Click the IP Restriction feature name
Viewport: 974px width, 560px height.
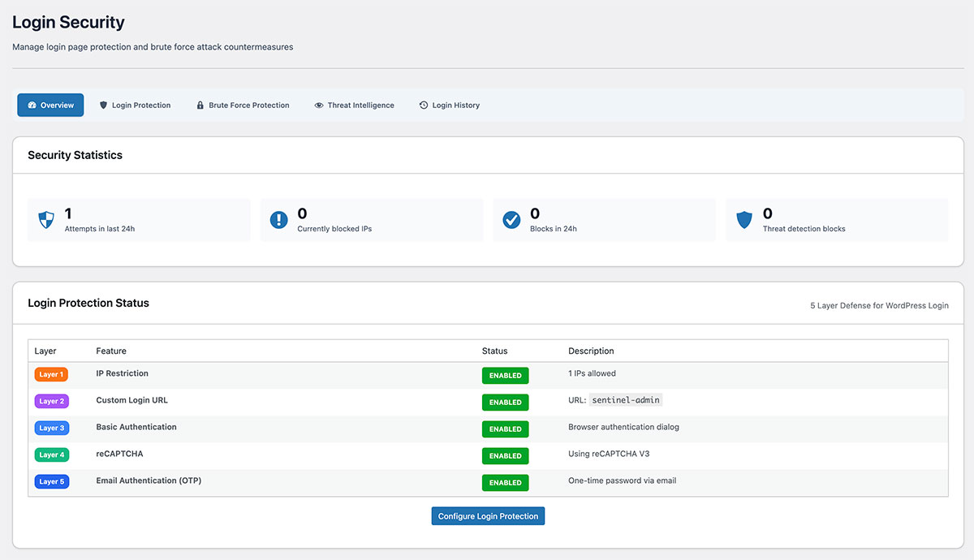(122, 373)
